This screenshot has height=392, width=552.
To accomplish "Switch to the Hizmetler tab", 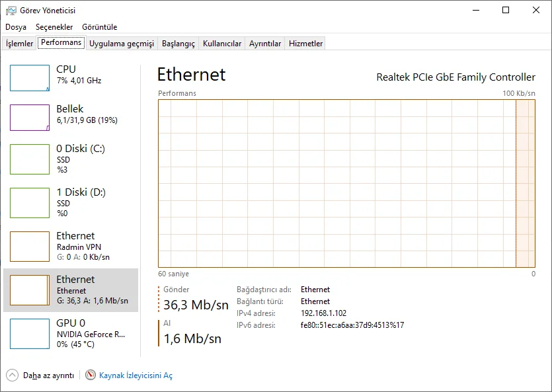I will point(306,44).
